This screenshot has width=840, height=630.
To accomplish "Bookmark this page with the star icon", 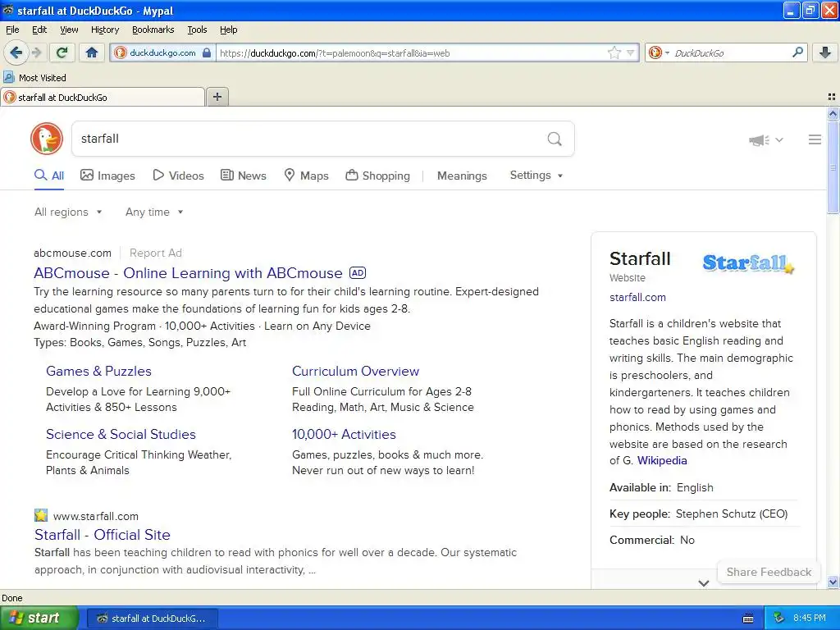I will click(614, 52).
